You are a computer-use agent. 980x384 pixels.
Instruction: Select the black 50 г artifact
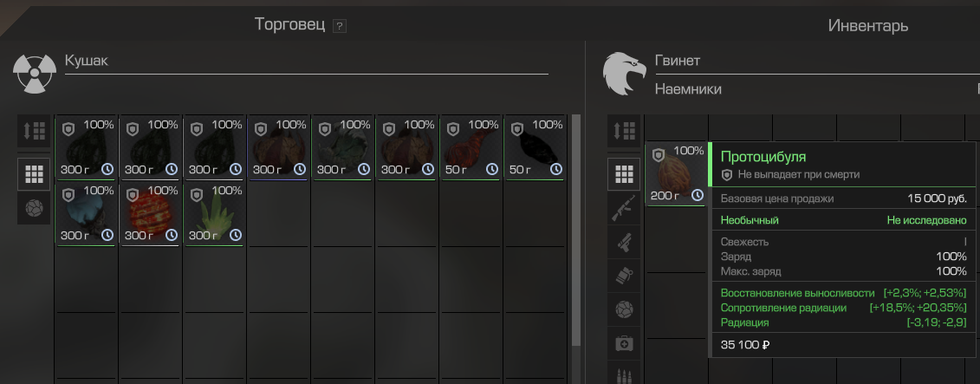[x=535, y=148]
